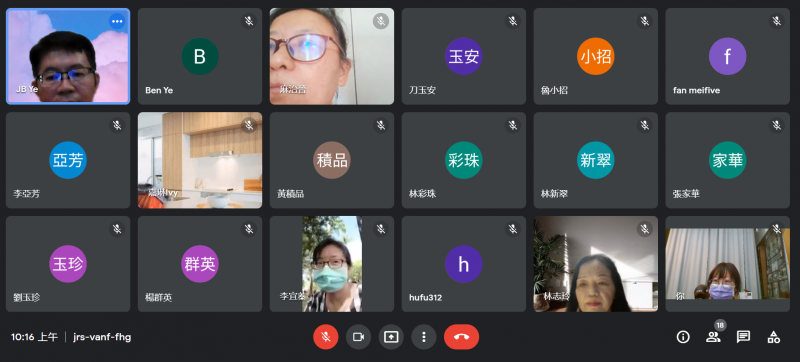Screen dimensions: 800x362
Task: Open the activities icon
Action: 773,337
